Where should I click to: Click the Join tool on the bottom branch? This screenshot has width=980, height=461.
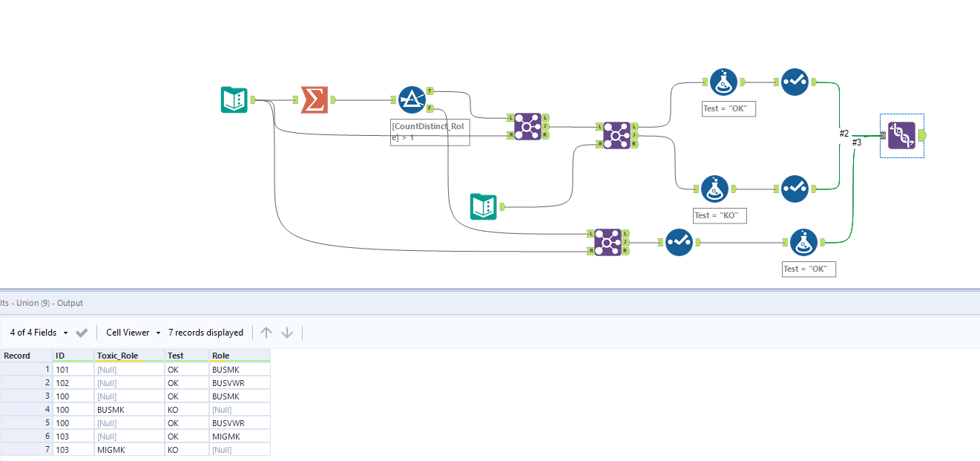tap(608, 242)
